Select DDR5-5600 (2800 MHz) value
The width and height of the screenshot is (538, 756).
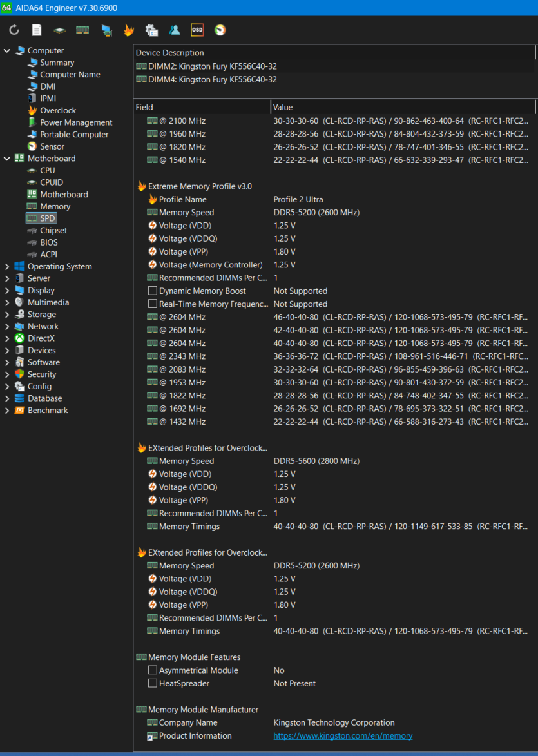tap(316, 461)
